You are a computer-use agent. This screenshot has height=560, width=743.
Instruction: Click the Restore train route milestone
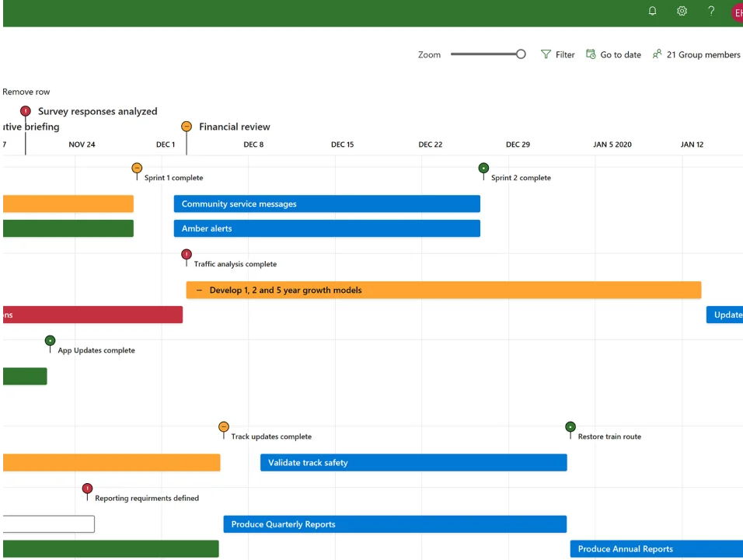(570, 427)
